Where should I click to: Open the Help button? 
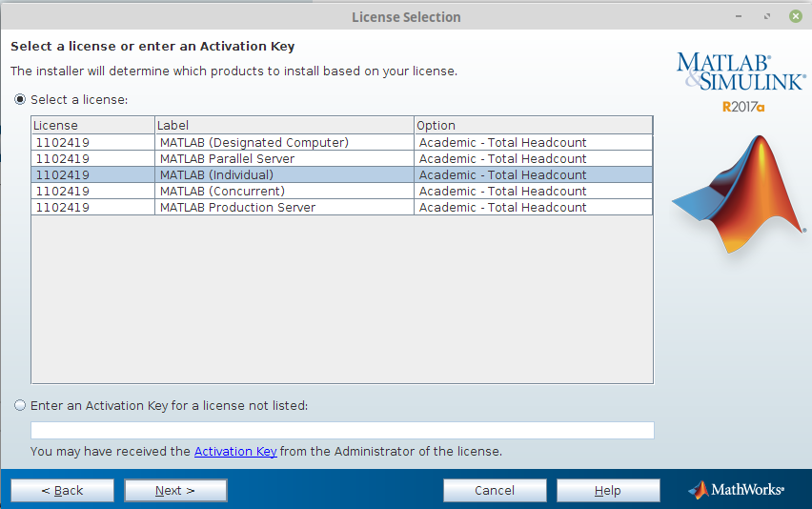coord(608,490)
